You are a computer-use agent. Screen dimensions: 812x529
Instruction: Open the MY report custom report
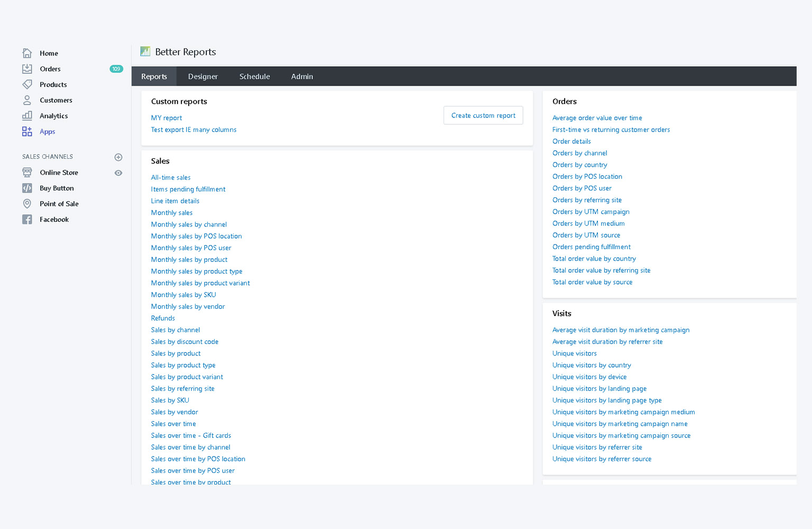pos(167,118)
